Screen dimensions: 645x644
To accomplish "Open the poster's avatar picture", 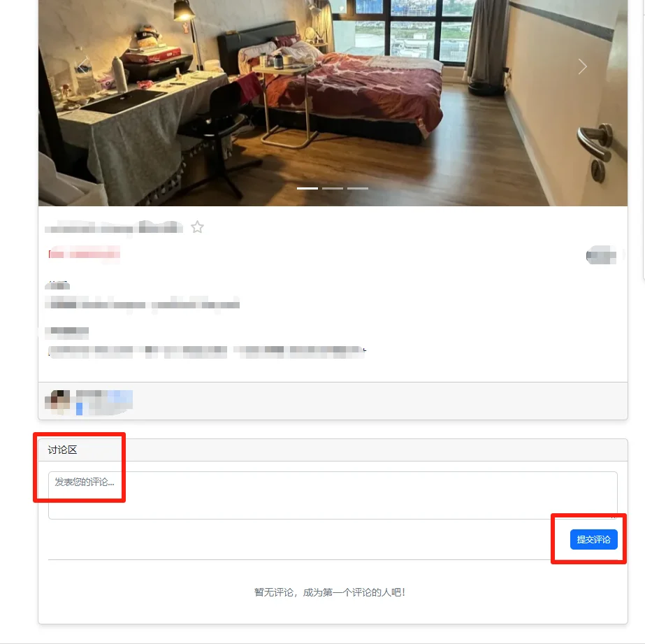I will (57, 401).
